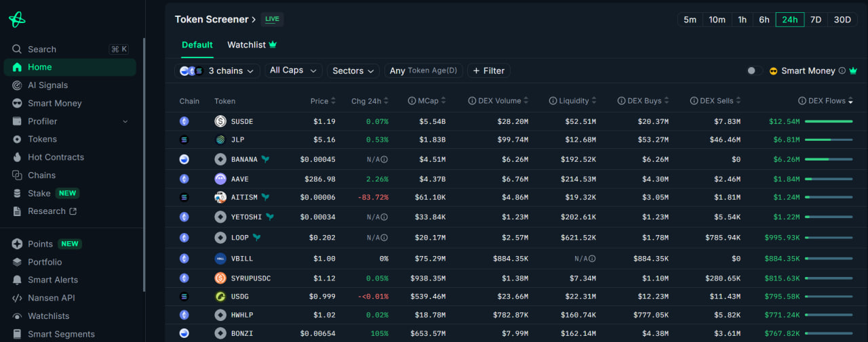Click the + Filter button
868x342 pixels.
(x=488, y=70)
